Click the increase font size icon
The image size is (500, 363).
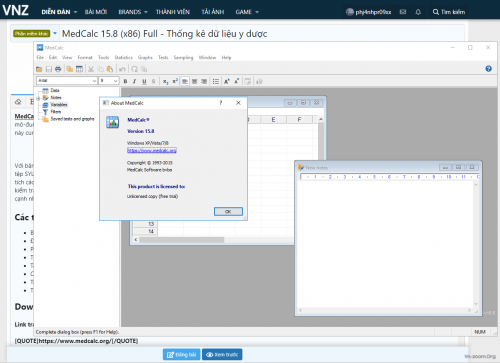pyautogui.click(x=227, y=81)
